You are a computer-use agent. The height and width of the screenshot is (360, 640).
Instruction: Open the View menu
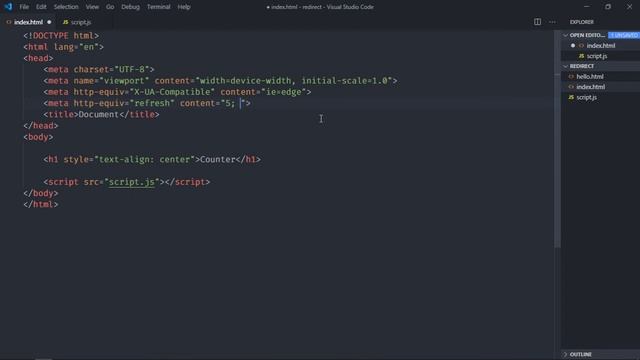point(92,7)
